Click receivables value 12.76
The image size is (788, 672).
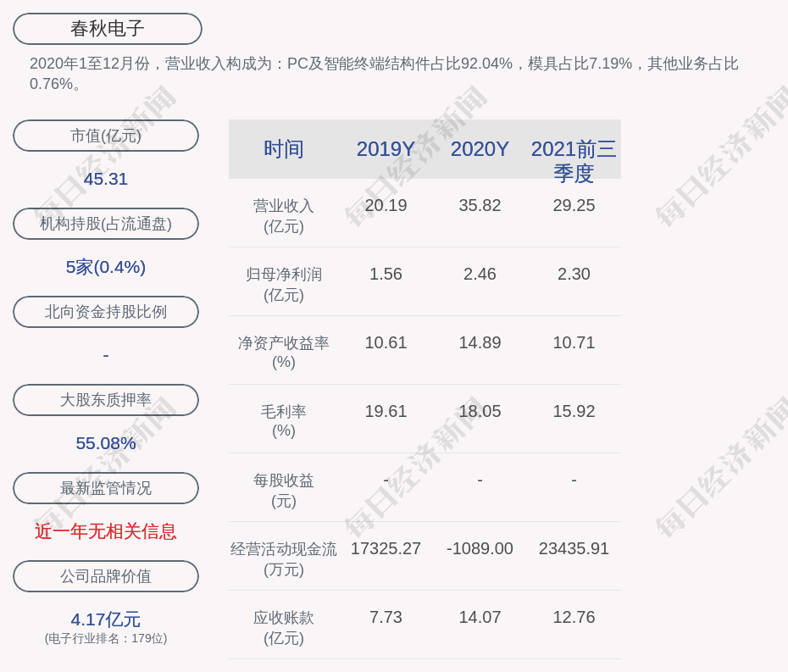coord(574,617)
